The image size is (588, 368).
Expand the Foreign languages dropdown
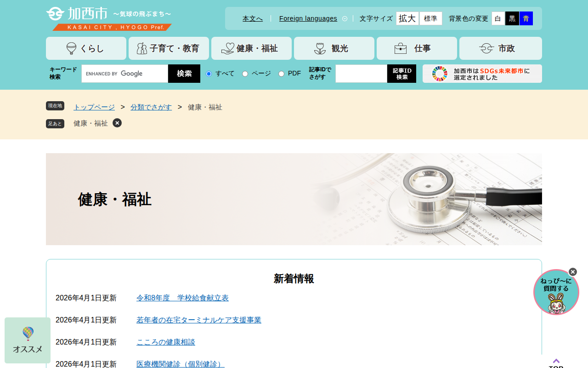coord(313,18)
